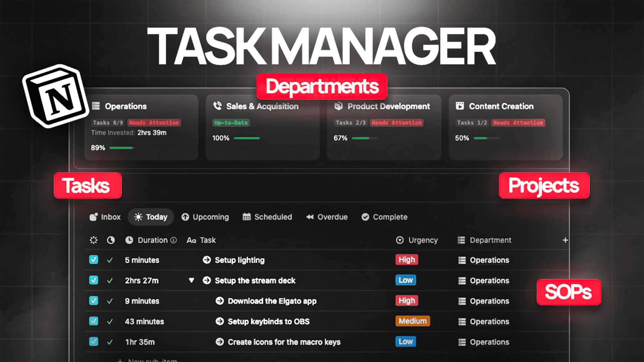Click the Operations department list icon

click(96, 106)
